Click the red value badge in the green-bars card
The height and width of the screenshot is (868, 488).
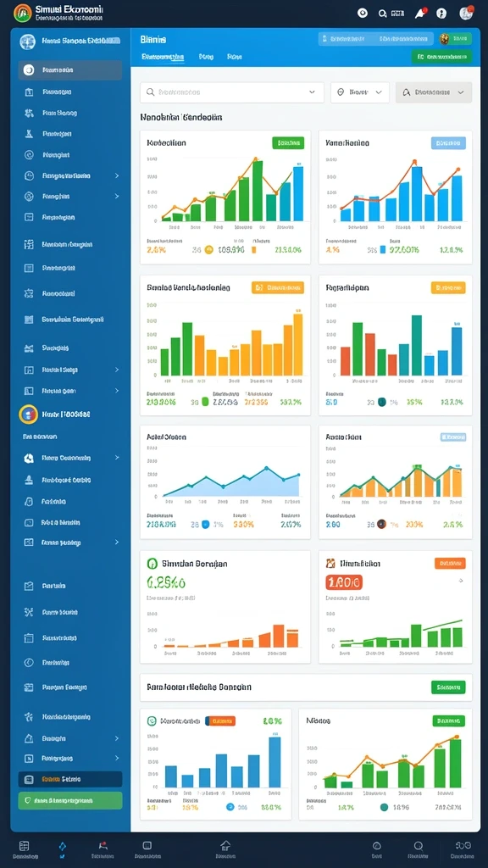344,581
